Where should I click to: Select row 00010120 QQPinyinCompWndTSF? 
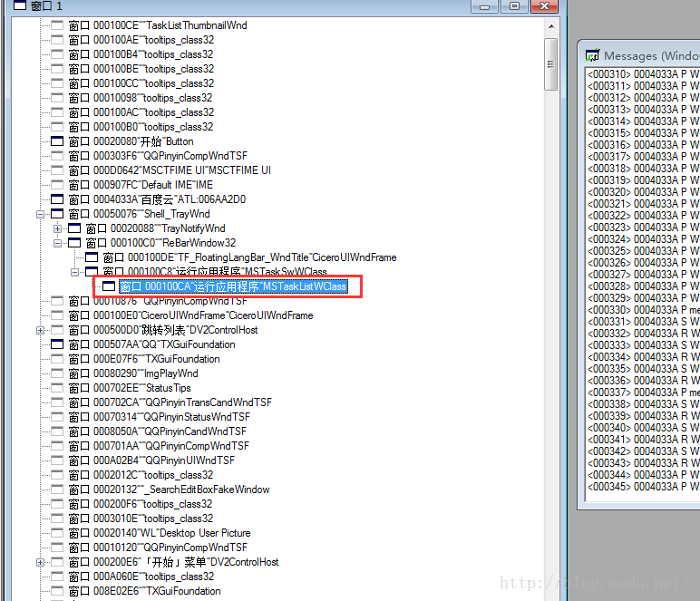pyautogui.click(x=158, y=548)
